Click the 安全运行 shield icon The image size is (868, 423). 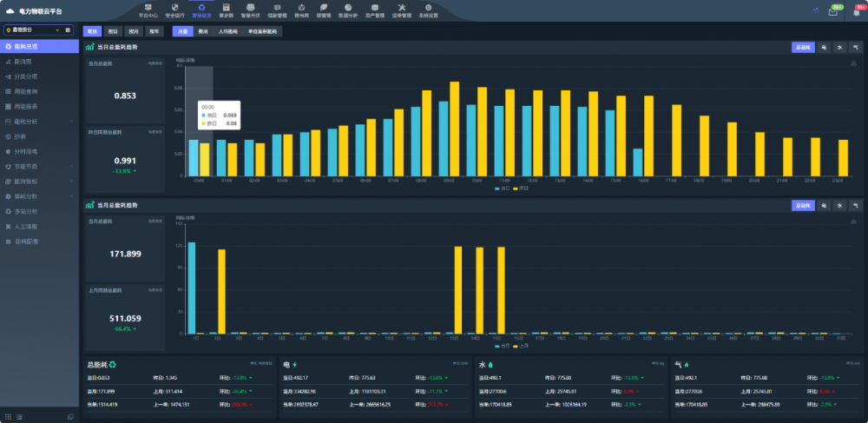tap(175, 10)
